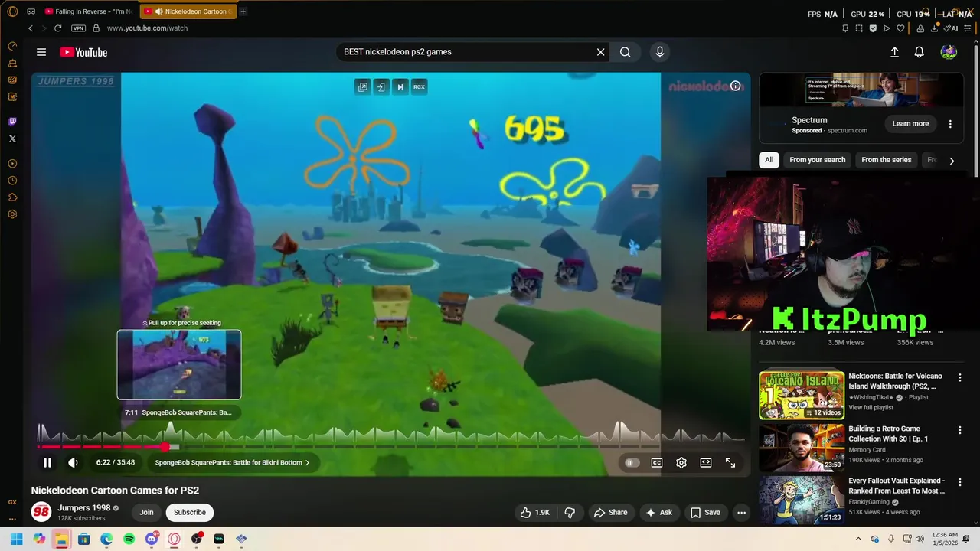Save the video to a playlist
Image resolution: width=980 pixels, height=551 pixels.
(x=705, y=512)
